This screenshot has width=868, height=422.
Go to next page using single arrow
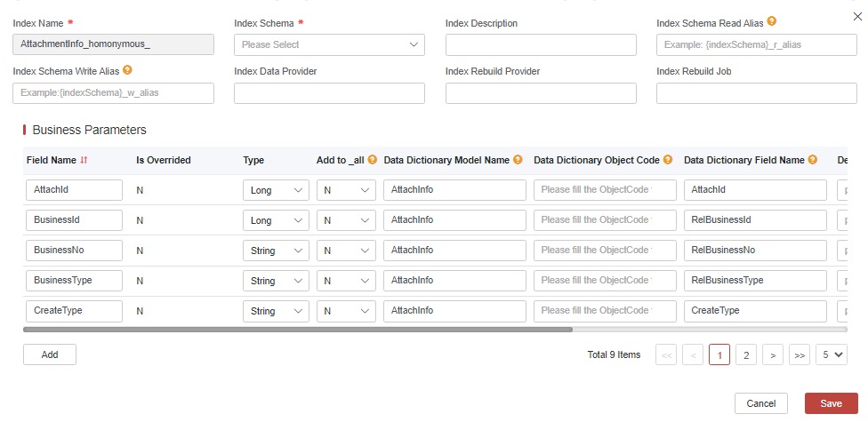[774, 355]
